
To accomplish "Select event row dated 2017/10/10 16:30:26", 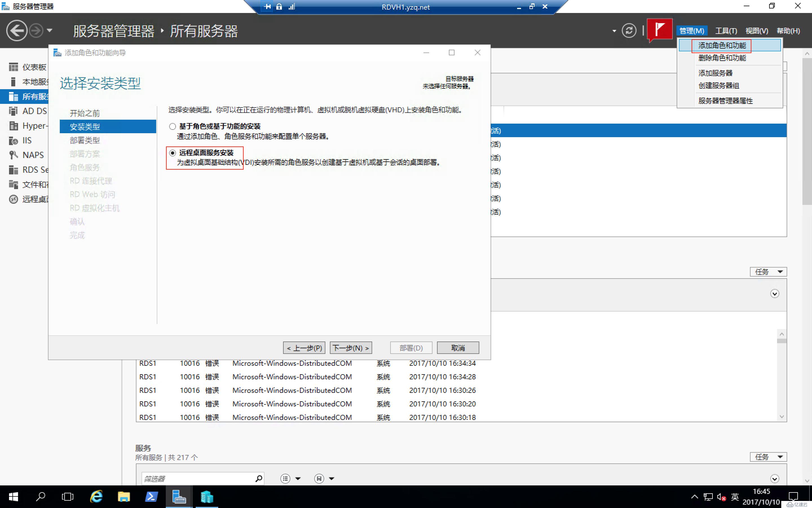I will coord(456,390).
